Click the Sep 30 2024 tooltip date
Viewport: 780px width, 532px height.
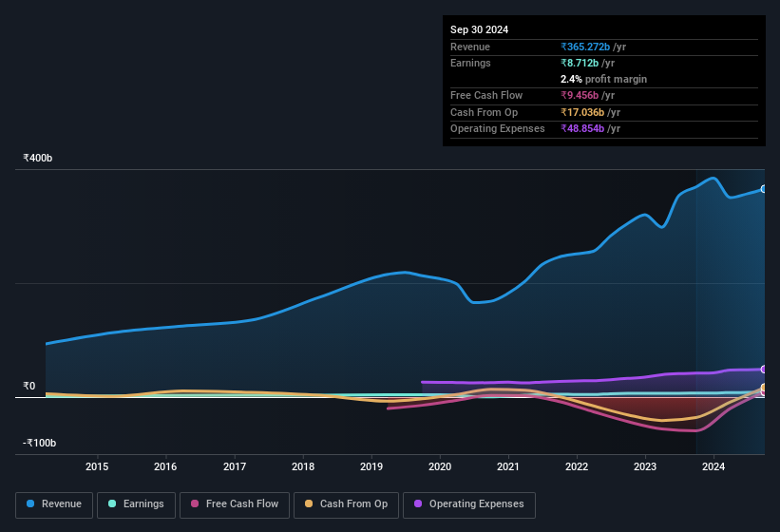coord(479,29)
